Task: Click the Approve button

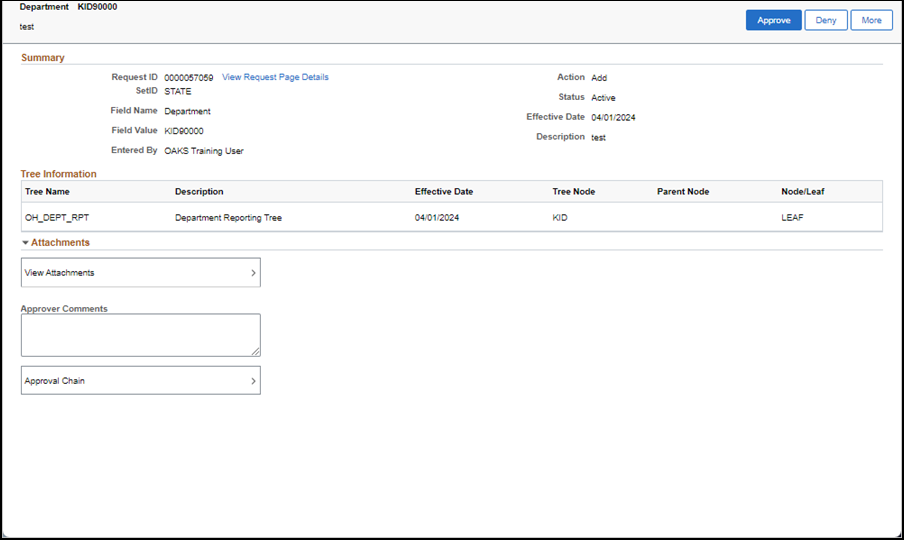Action: [x=773, y=20]
